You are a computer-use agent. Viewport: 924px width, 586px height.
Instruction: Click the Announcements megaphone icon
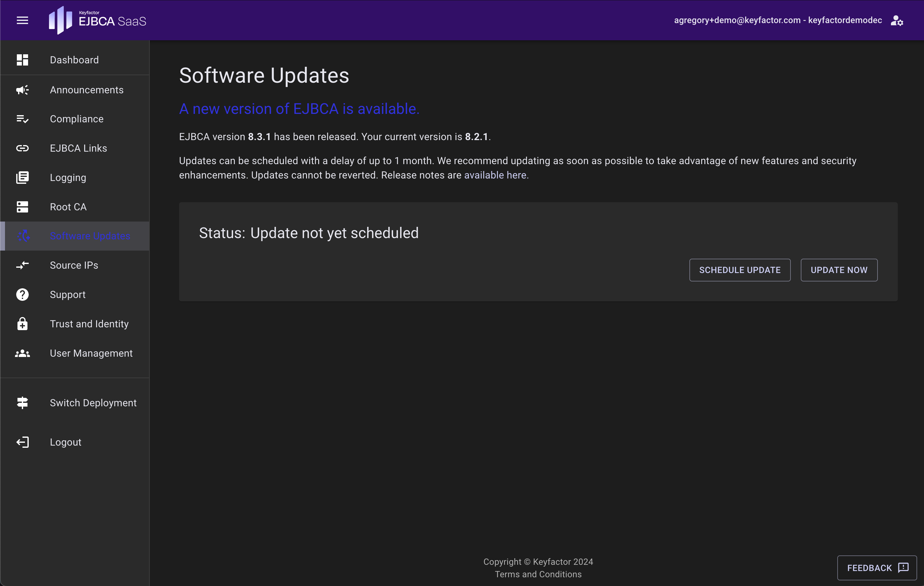coord(22,90)
